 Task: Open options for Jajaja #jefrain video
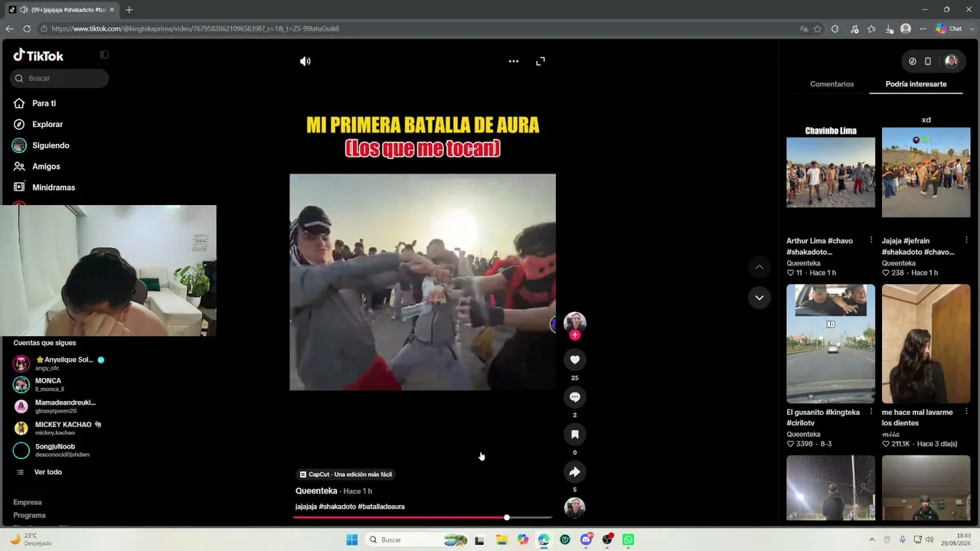point(966,240)
